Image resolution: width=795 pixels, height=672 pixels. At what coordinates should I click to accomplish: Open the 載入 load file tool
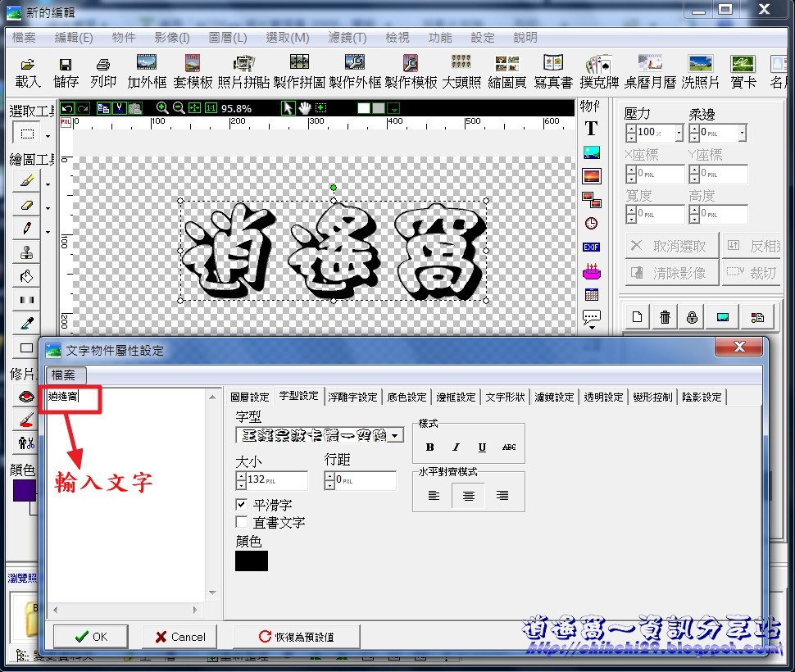pyautogui.click(x=27, y=72)
